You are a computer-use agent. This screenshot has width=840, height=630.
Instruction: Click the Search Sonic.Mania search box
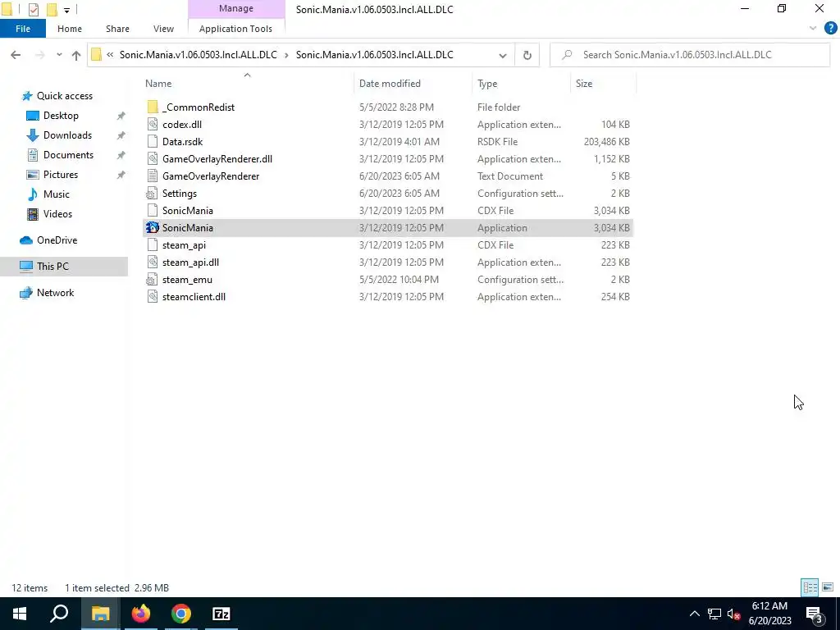click(x=690, y=55)
